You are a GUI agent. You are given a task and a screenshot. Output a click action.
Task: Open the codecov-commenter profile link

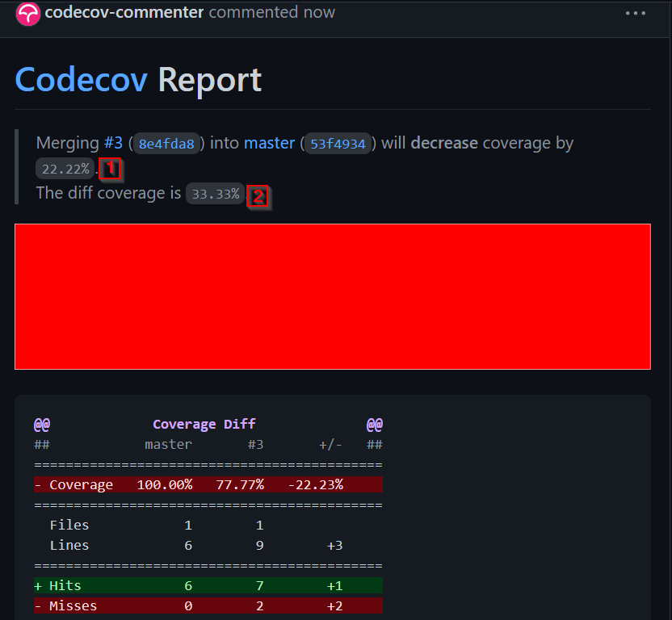pyautogui.click(x=124, y=13)
